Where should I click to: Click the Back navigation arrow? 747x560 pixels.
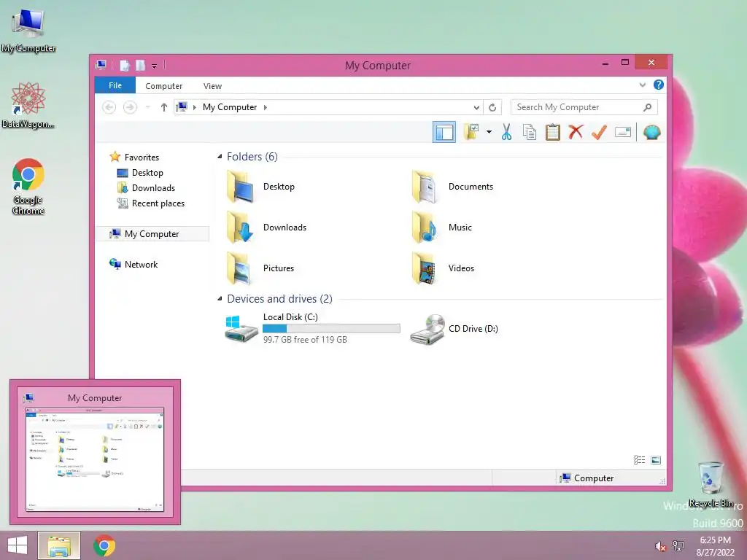(x=109, y=107)
